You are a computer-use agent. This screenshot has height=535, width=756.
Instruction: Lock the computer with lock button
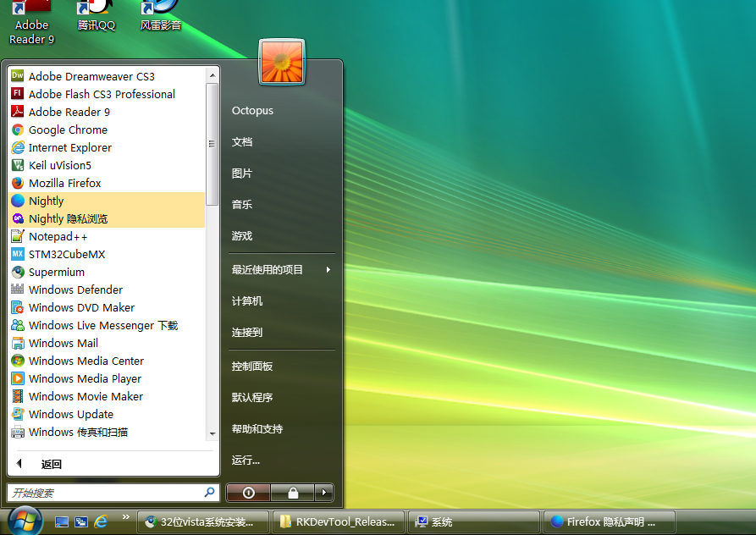(292, 492)
